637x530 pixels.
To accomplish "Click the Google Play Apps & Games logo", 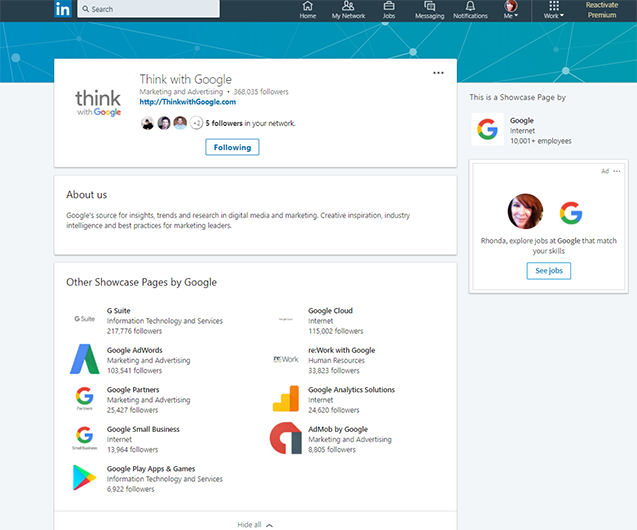I will [x=84, y=478].
